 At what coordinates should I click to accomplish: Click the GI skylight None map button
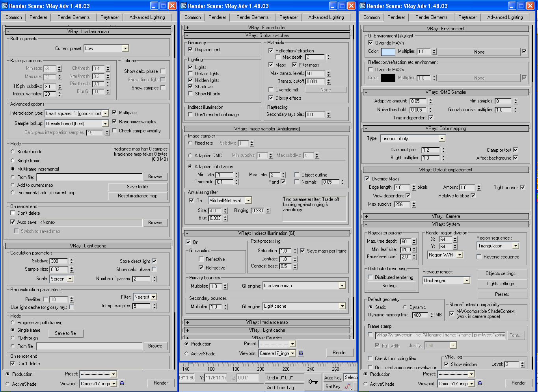click(479, 52)
